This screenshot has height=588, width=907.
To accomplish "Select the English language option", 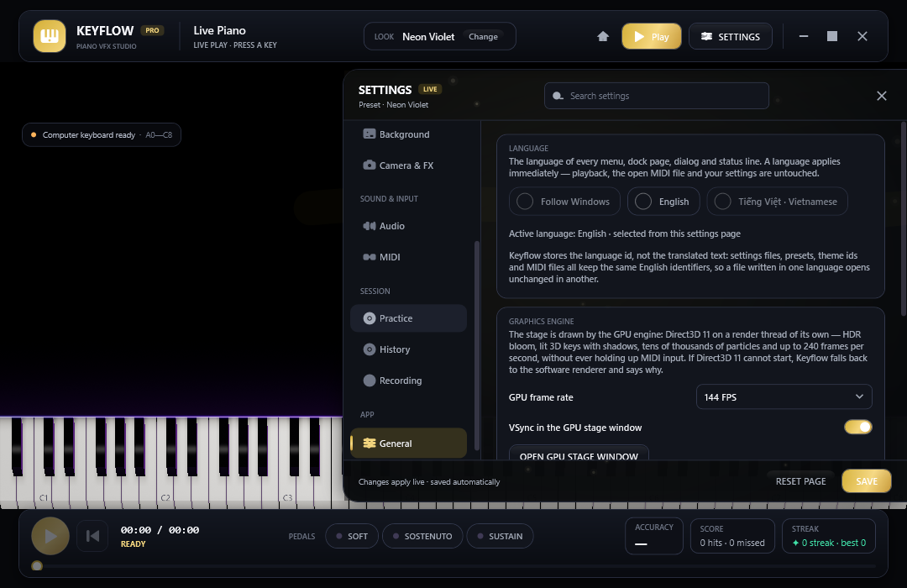I will click(x=663, y=202).
